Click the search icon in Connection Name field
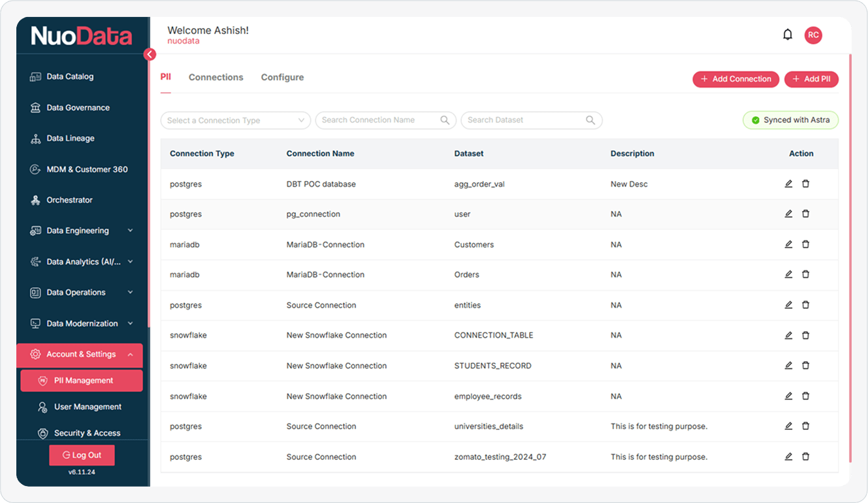Image resolution: width=868 pixels, height=503 pixels. click(x=445, y=120)
